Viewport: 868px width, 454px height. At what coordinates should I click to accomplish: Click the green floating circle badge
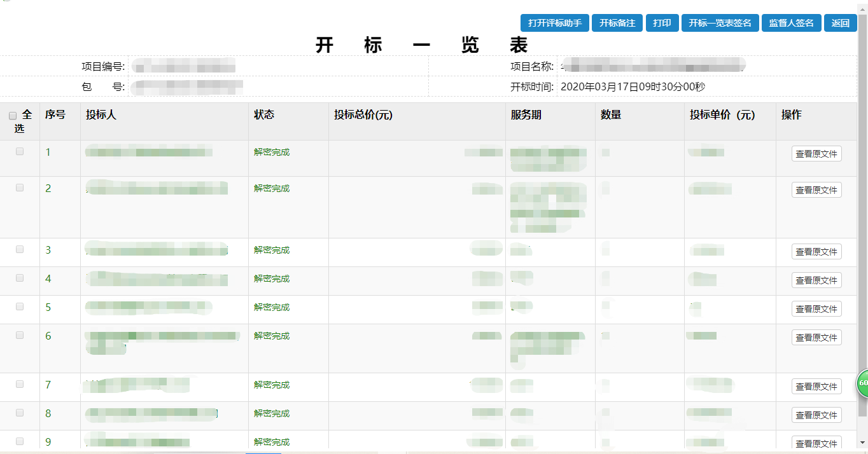coord(862,383)
